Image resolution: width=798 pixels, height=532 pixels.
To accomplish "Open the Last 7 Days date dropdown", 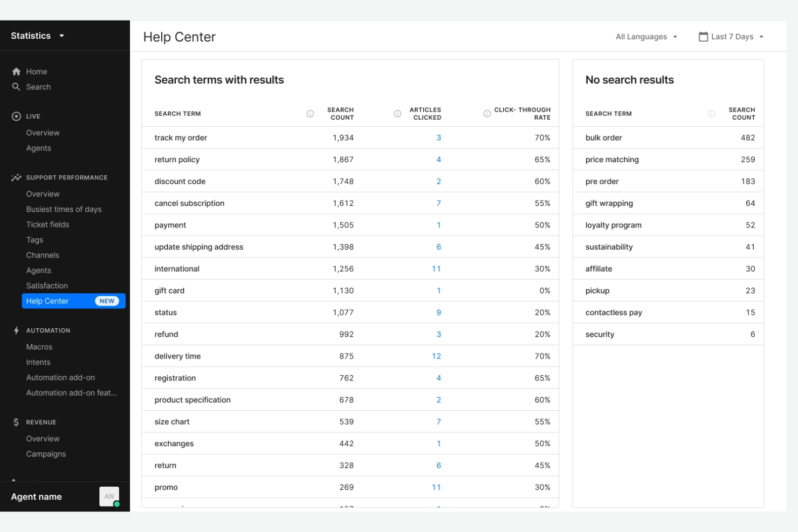I will coord(731,37).
